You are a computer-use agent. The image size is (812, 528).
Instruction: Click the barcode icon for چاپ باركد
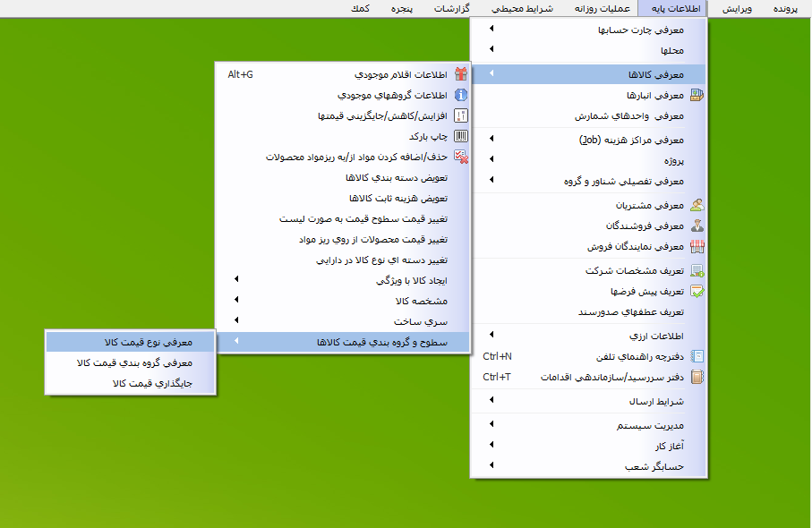coord(461,136)
